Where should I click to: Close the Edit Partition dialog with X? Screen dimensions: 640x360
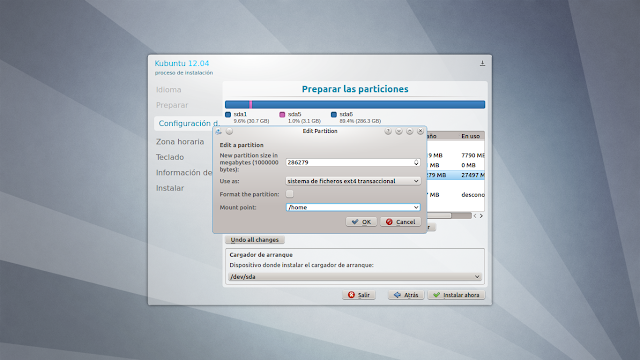[420, 131]
